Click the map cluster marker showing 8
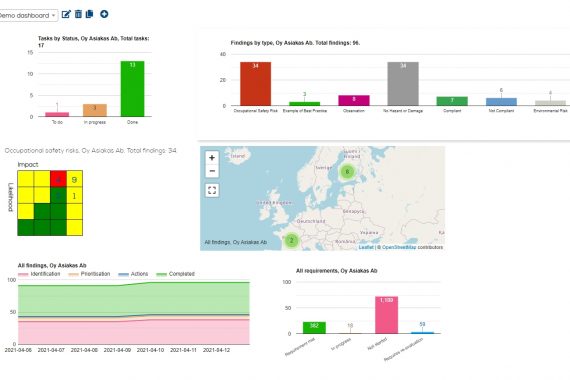This screenshot has width=570, height=380. coord(347,172)
